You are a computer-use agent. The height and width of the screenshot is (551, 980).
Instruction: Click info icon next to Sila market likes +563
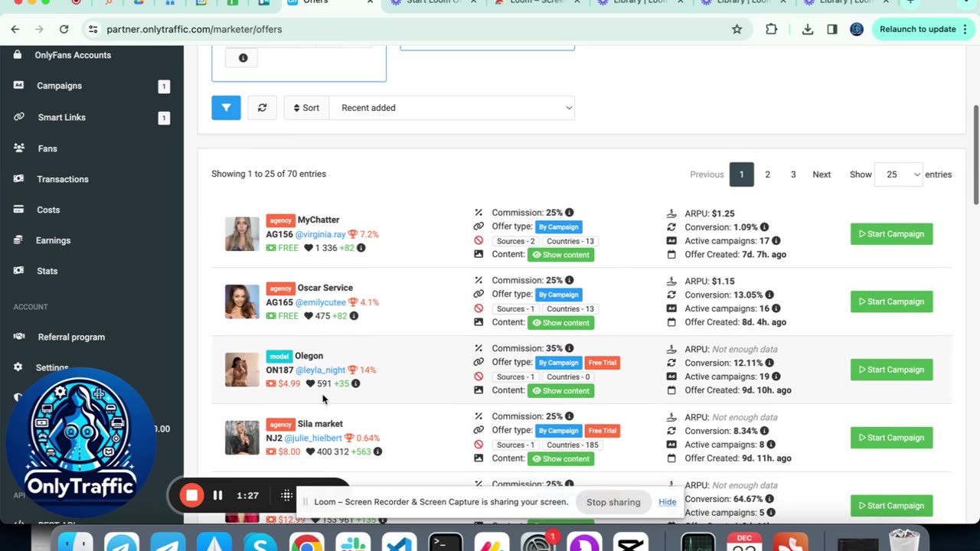pos(377,452)
